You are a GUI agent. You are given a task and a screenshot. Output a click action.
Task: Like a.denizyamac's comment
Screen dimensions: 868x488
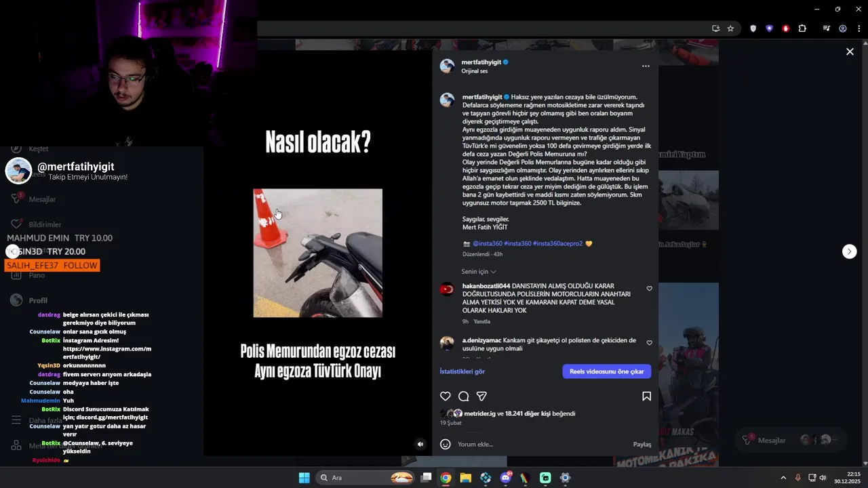tap(649, 343)
